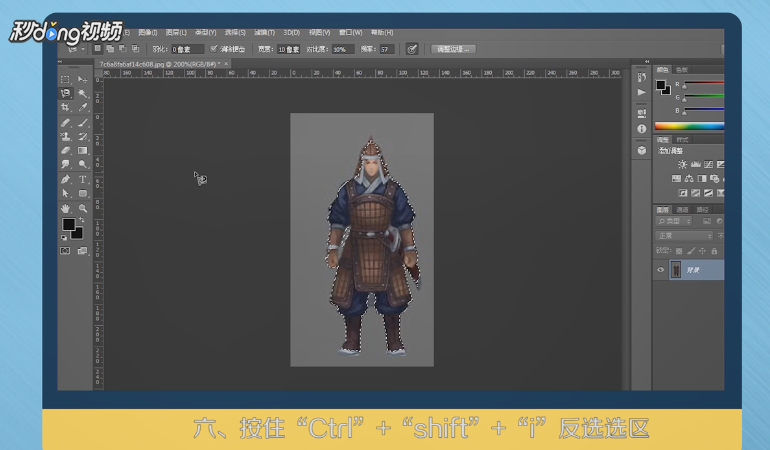This screenshot has width=770, height=450.
Task: Collapse the right panel dock arrows
Action: pyautogui.click(x=647, y=61)
